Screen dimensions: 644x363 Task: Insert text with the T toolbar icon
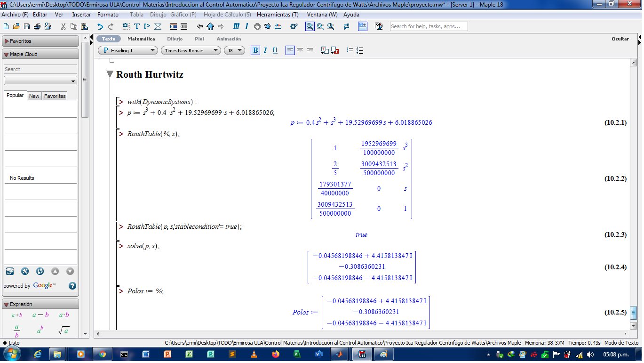coord(137,26)
